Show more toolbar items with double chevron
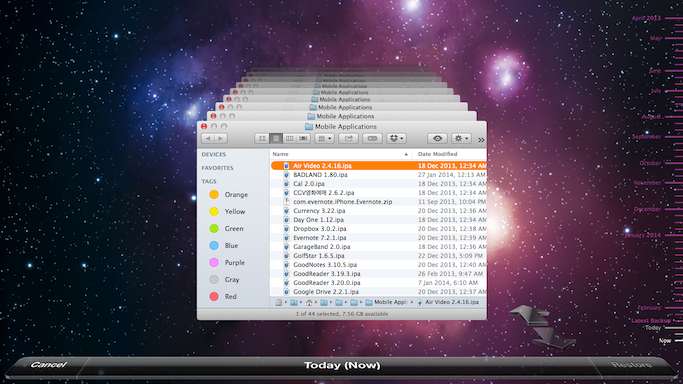 click(x=481, y=140)
